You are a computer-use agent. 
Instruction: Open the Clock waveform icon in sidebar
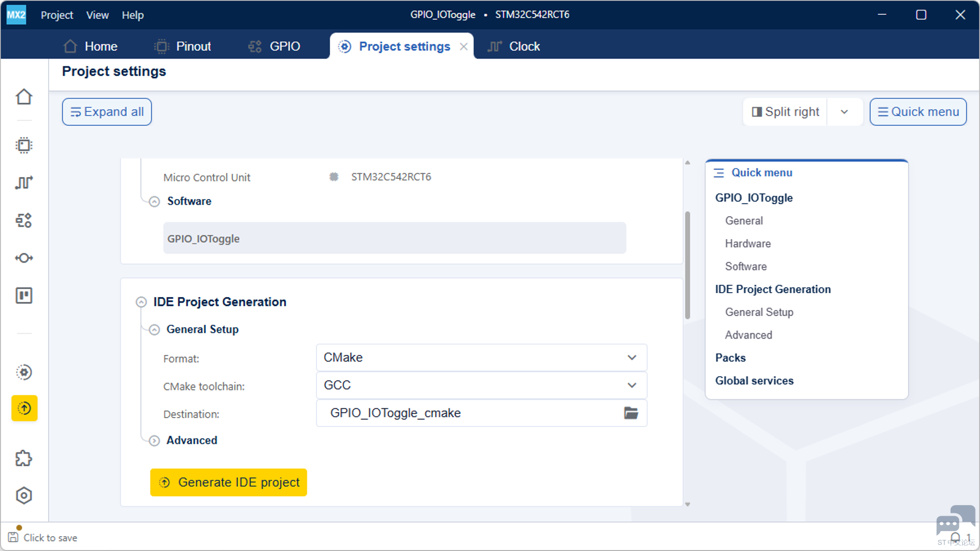tap(24, 183)
